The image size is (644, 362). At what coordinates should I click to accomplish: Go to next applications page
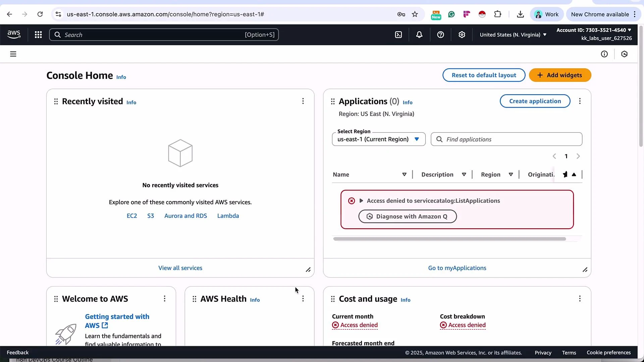(578, 156)
